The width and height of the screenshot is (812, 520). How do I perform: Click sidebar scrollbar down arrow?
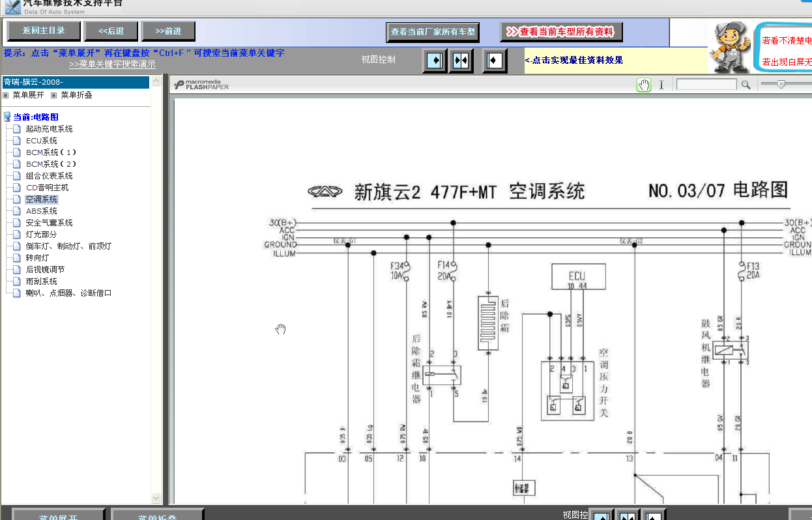tap(156, 498)
